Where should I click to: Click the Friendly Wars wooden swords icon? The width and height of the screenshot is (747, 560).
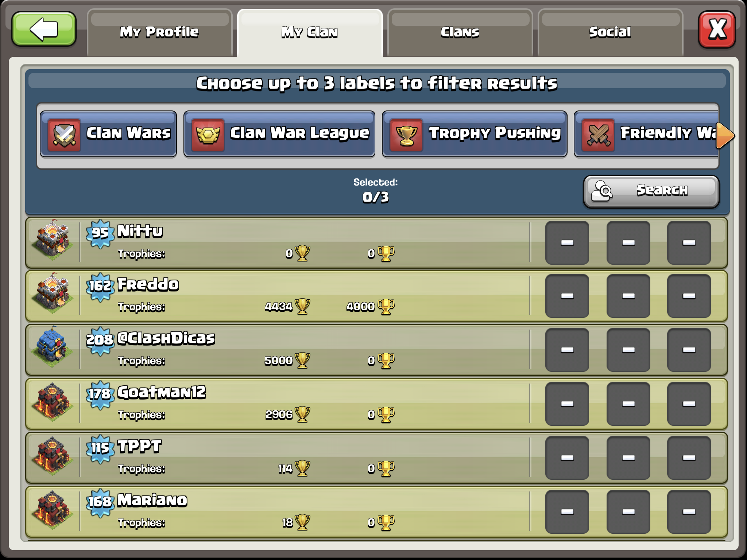598,135
